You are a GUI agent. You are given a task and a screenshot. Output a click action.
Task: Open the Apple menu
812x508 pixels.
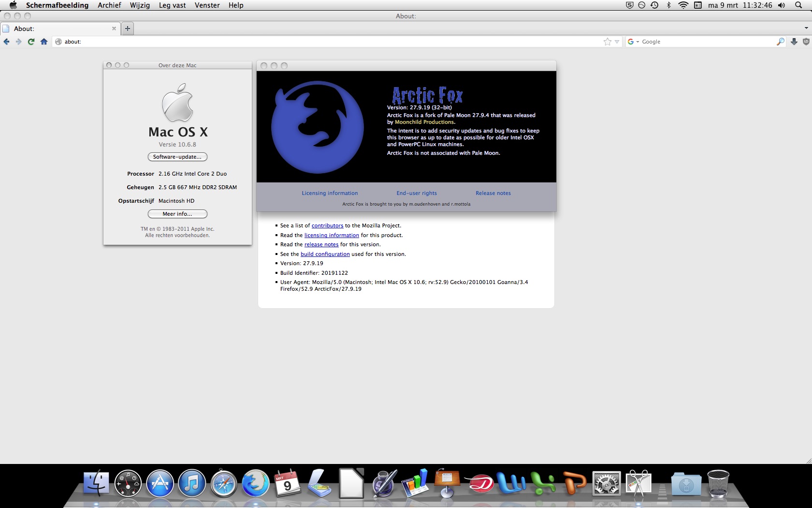click(13, 5)
